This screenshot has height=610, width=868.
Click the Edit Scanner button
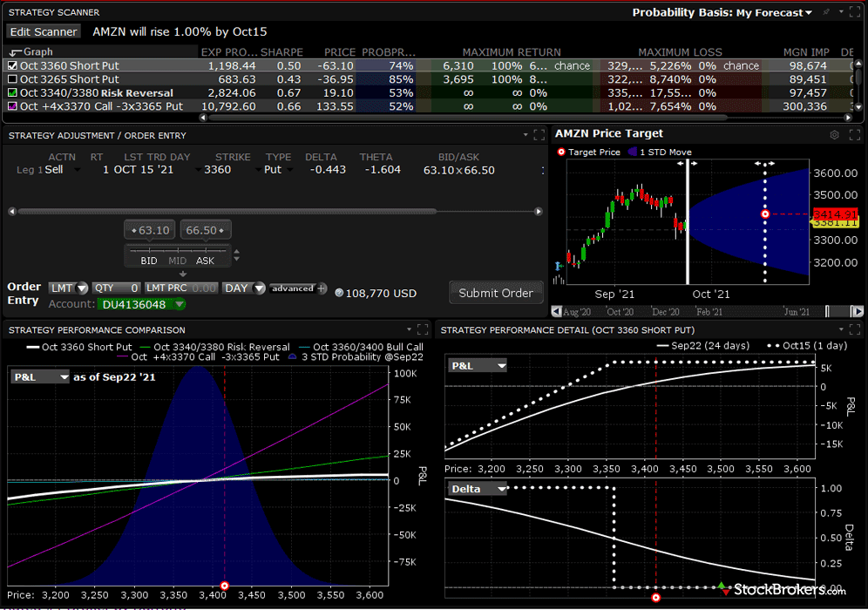pyautogui.click(x=44, y=31)
